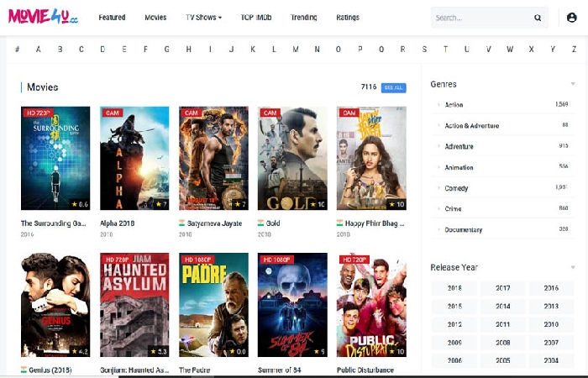
Task: Open the Gold movie poster
Action: tap(292, 158)
